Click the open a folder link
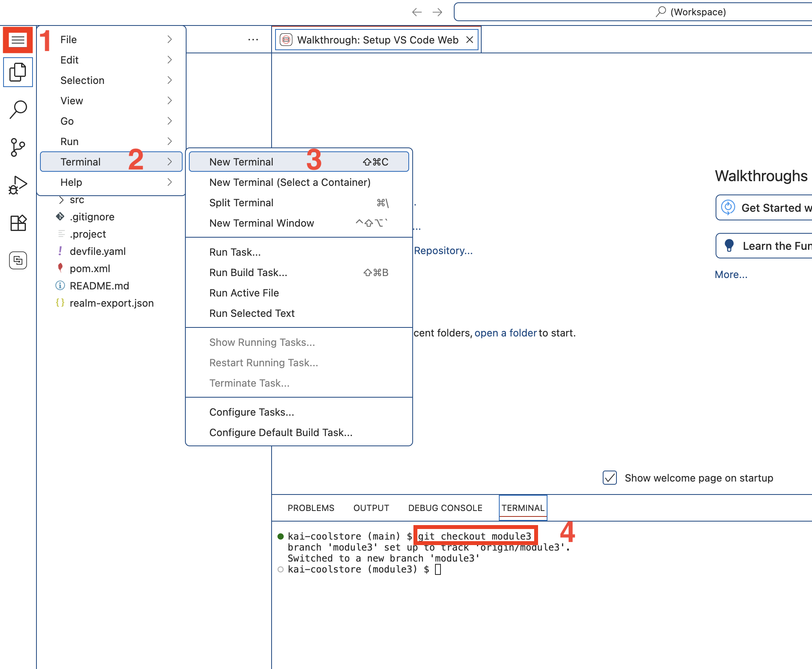Screen dimensions: 812x669 click(x=505, y=333)
